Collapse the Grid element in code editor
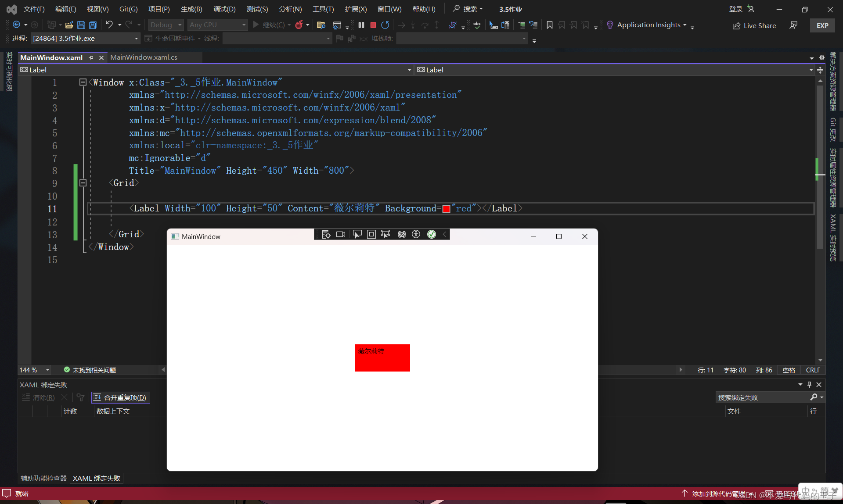 [x=83, y=183]
